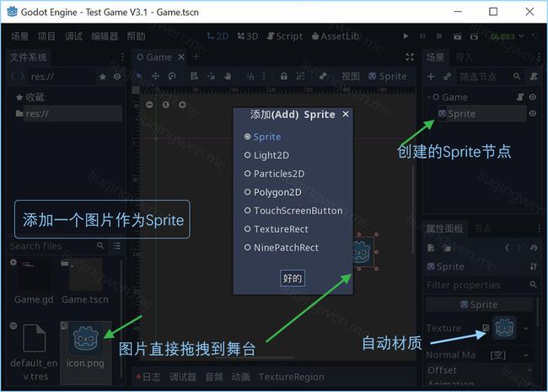548x392 pixels.
Task: Confirm with the 好的 button
Action: [293, 278]
